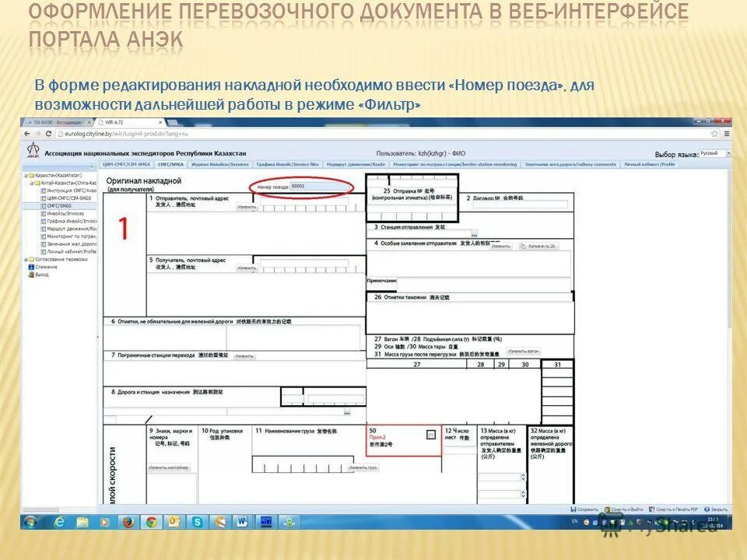Switch to ЦИМ-СМГС/CIM-SMGS tab
This screenshot has height=560, width=747.
[126, 164]
